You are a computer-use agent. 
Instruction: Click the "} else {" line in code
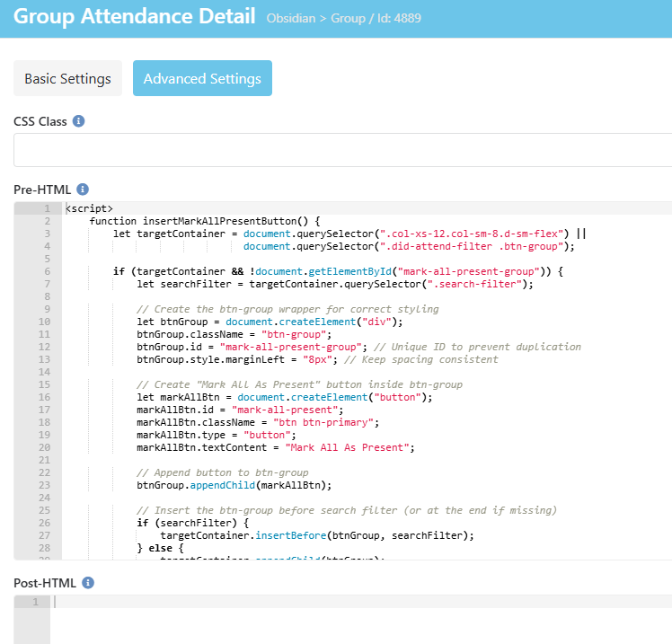(x=160, y=548)
